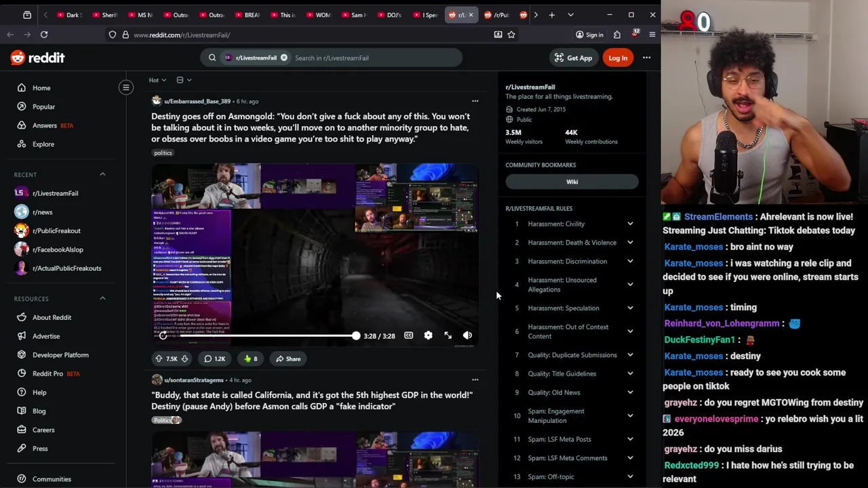
Task: Open video player settings gear
Action: coord(428,335)
